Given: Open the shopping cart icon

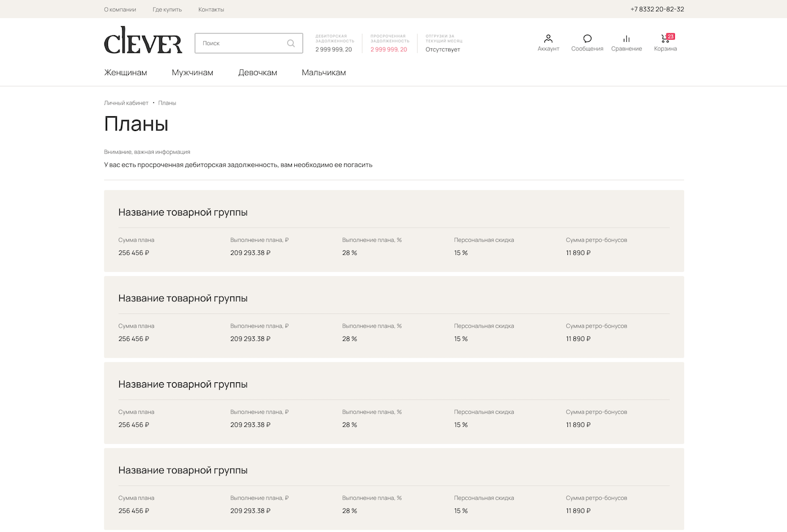Looking at the screenshot, I should 664,39.
